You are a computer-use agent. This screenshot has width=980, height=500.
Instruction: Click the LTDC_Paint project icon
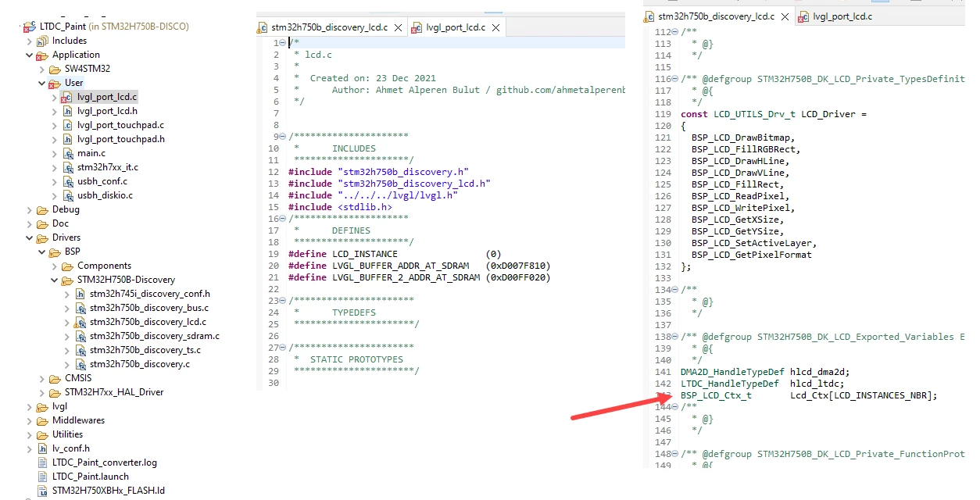(x=30, y=27)
